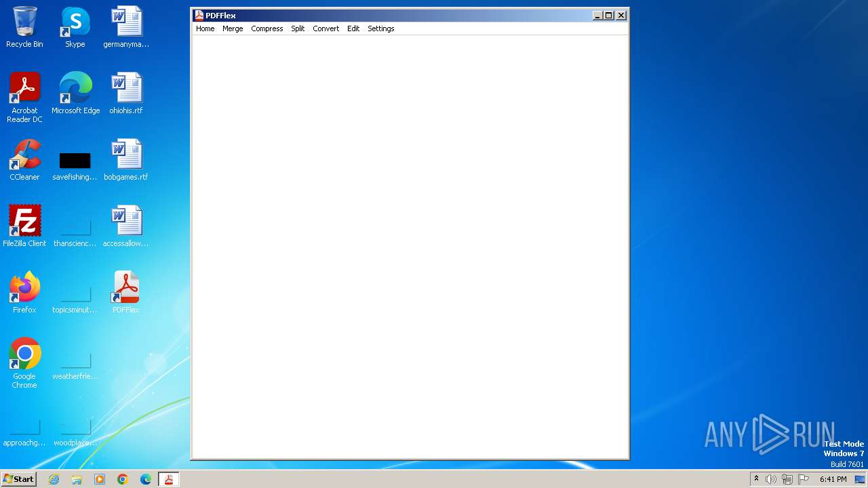Close the PDFFlex window

[621, 15]
